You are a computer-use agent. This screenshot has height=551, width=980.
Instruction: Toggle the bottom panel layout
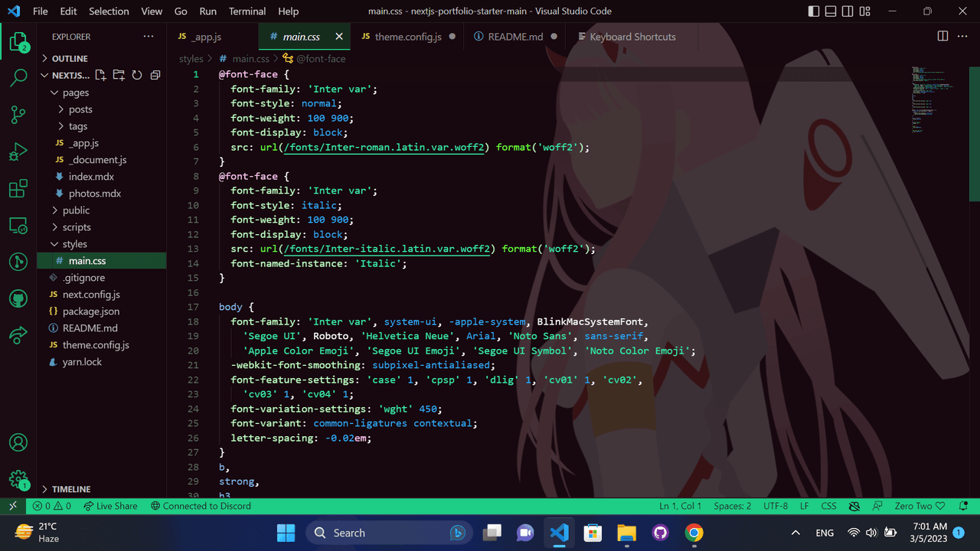coord(831,11)
